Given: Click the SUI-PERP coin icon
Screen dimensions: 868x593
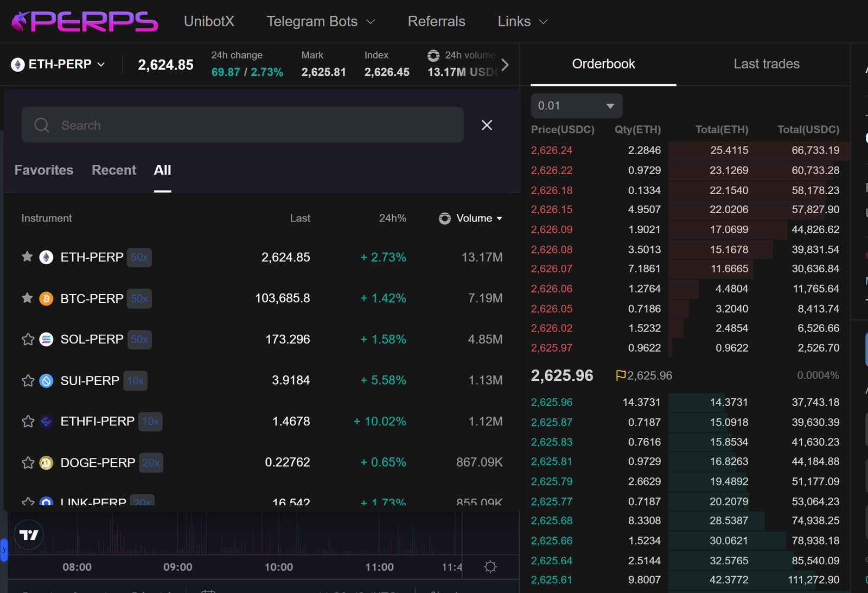Looking at the screenshot, I should coord(47,381).
